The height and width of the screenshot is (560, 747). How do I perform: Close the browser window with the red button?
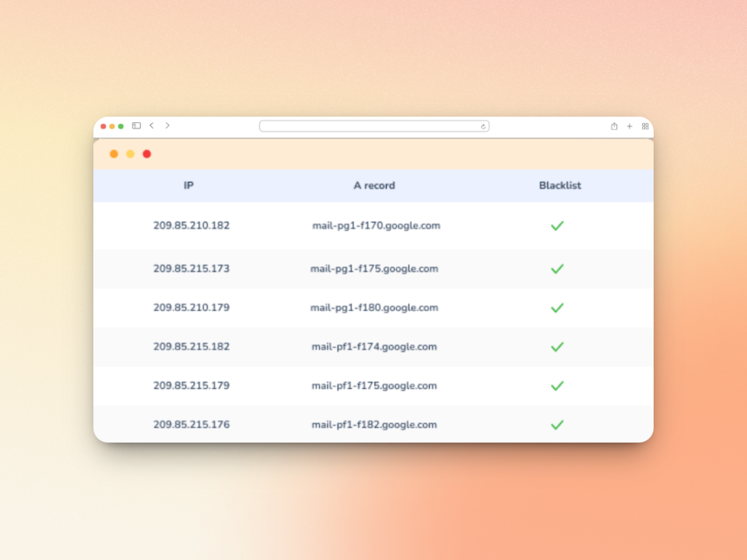[x=103, y=126]
